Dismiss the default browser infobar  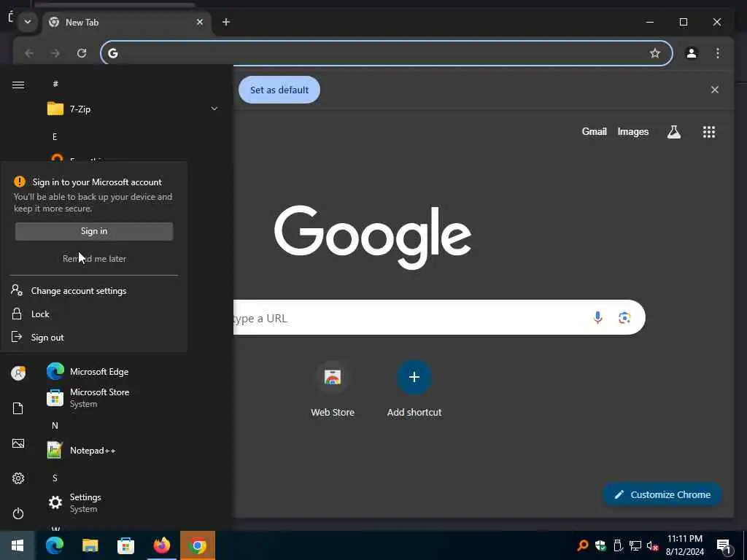tap(715, 90)
